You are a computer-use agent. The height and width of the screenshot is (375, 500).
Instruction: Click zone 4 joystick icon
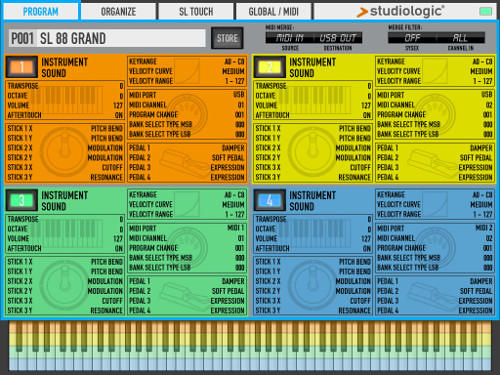coord(313,285)
